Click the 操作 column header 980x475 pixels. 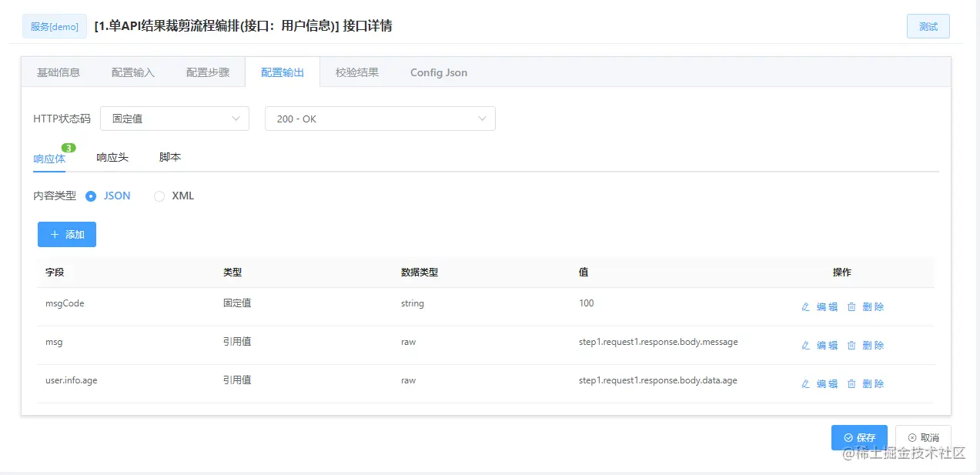(x=842, y=273)
